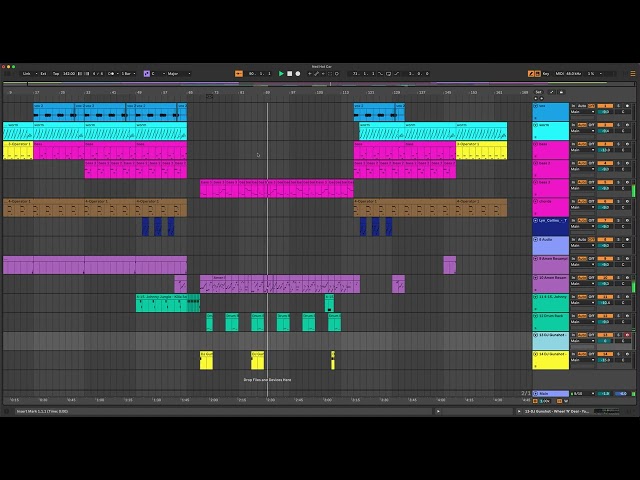Open the 1 Bar quantization dropdown
The width and height of the screenshot is (640, 480).
click(128, 73)
